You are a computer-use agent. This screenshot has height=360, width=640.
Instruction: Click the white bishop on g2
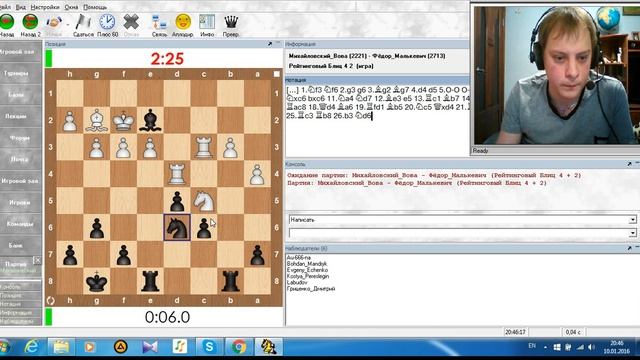(96, 120)
